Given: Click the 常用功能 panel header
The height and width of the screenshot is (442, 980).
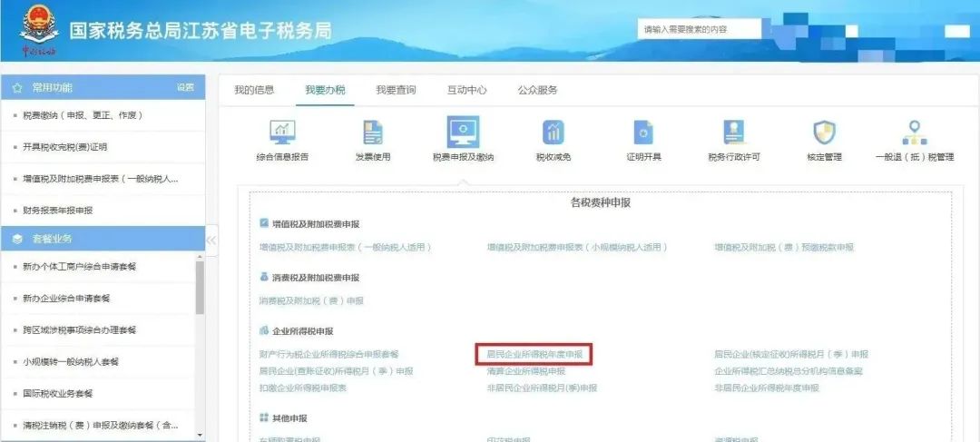Looking at the screenshot, I should [103, 87].
